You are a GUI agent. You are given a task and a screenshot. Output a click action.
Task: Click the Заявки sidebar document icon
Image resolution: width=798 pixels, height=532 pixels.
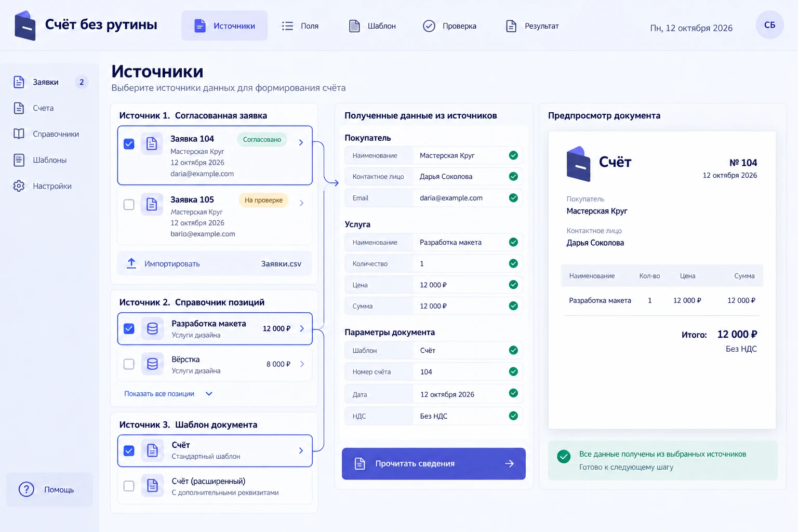19,82
